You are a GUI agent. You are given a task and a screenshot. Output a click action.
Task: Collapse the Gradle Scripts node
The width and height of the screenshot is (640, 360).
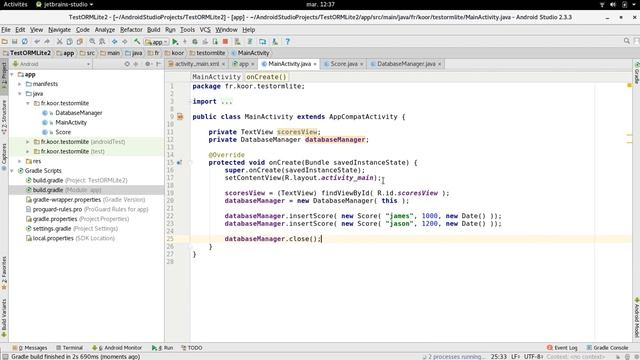12,171
